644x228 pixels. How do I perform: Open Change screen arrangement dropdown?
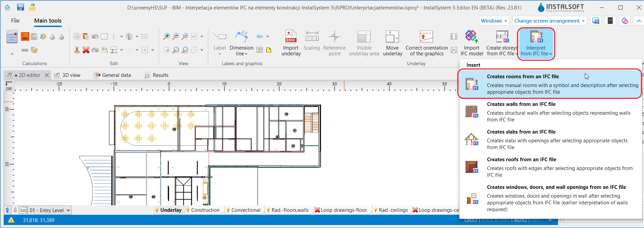point(549,21)
